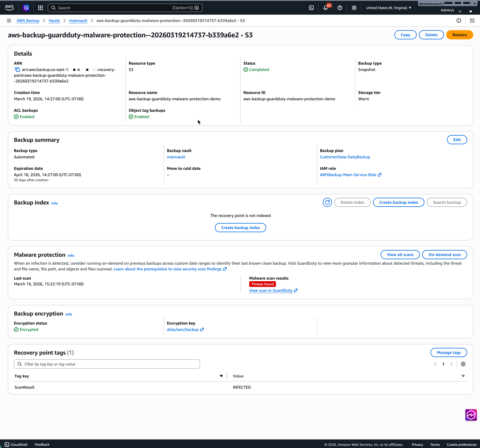Open Malware protection Info link
This screenshot has width=480, height=448.
point(71,255)
